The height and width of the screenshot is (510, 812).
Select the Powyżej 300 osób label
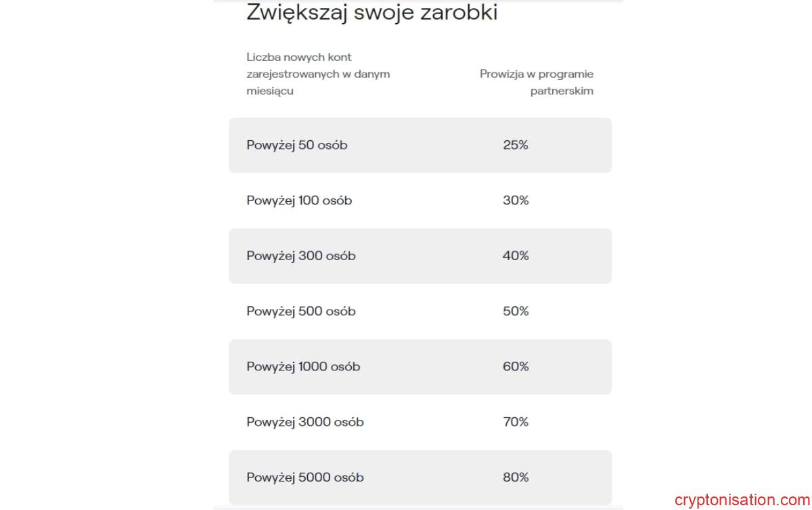[301, 256]
